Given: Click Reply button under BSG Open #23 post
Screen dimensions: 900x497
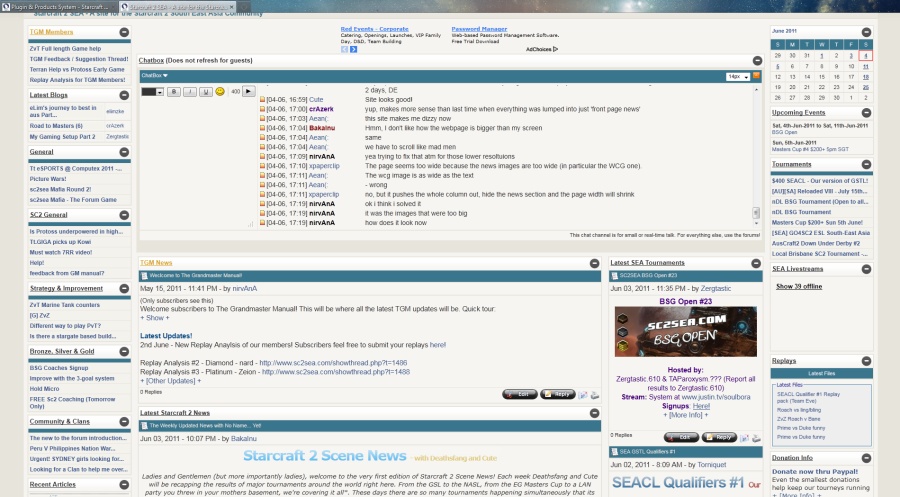Looking at the screenshot, I should pyautogui.click(x=719, y=437).
